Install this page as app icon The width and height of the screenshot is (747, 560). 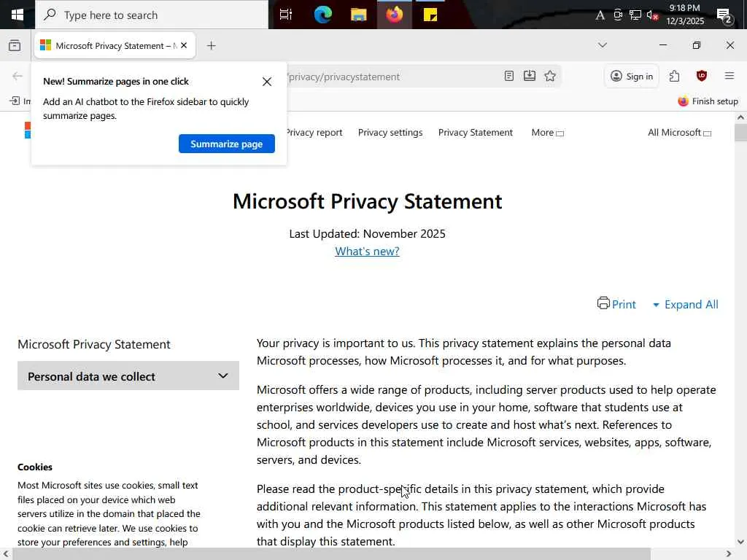(530, 76)
